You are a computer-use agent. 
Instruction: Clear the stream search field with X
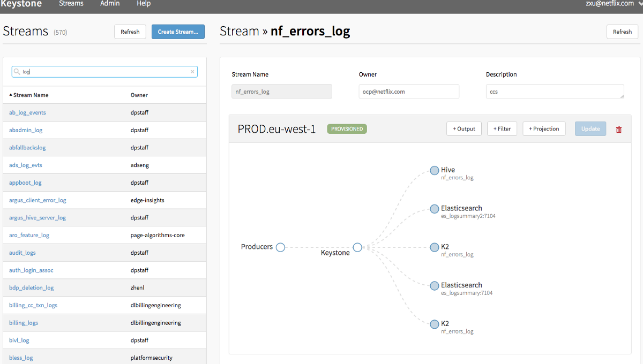coord(192,72)
